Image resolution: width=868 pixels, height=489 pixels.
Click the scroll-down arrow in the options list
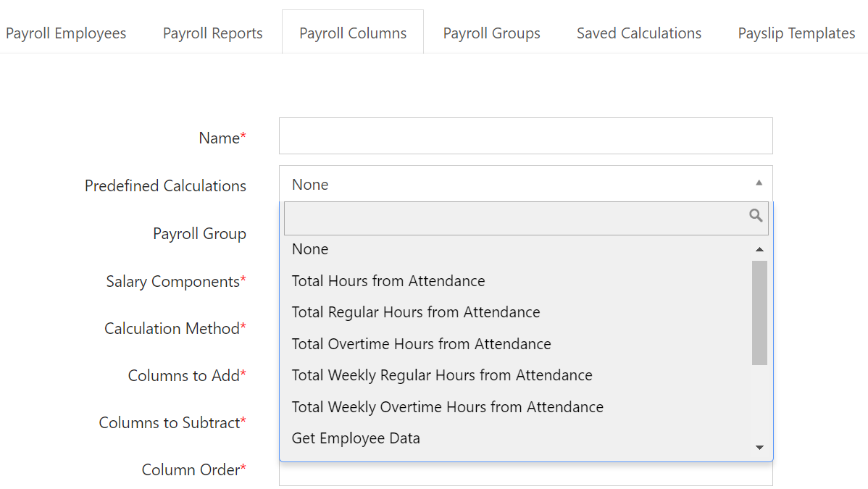(759, 448)
